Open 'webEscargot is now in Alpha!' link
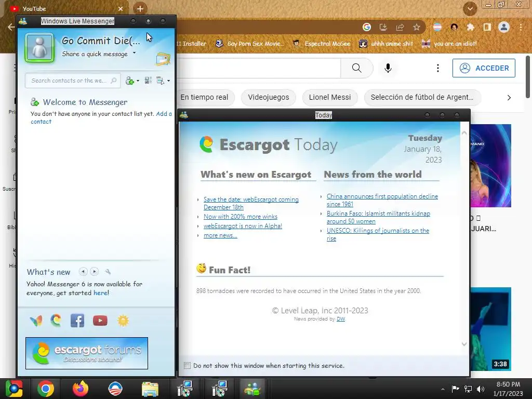Viewport: 532px width, 399px height. click(x=243, y=226)
